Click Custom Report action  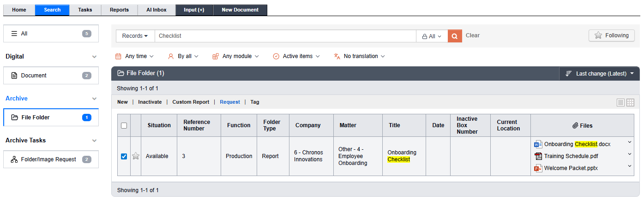click(x=191, y=102)
